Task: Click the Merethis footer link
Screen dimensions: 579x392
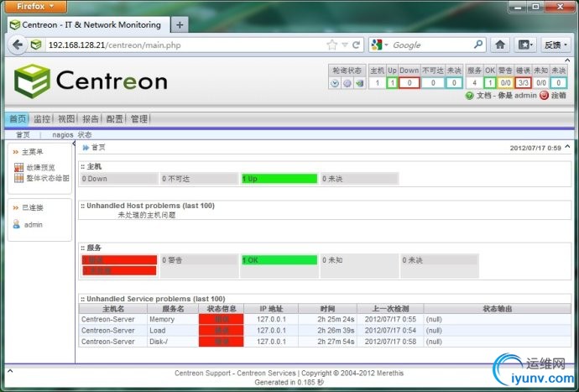Action: (x=390, y=374)
